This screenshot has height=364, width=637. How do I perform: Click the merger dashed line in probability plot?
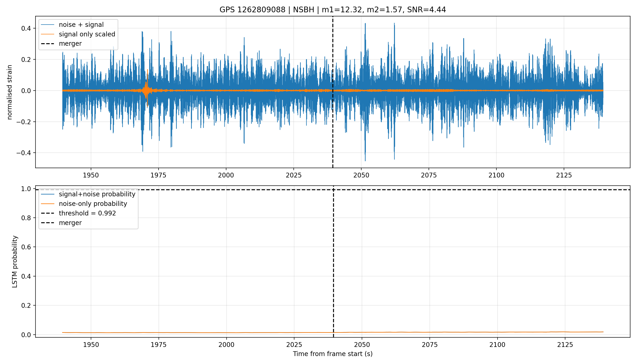334,263
